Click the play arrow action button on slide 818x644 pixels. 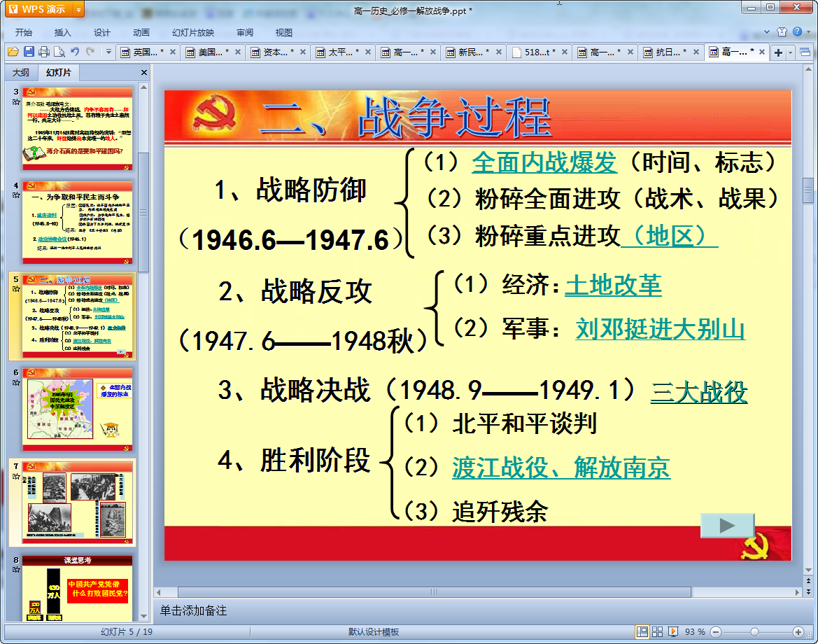(x=727, y=525)
